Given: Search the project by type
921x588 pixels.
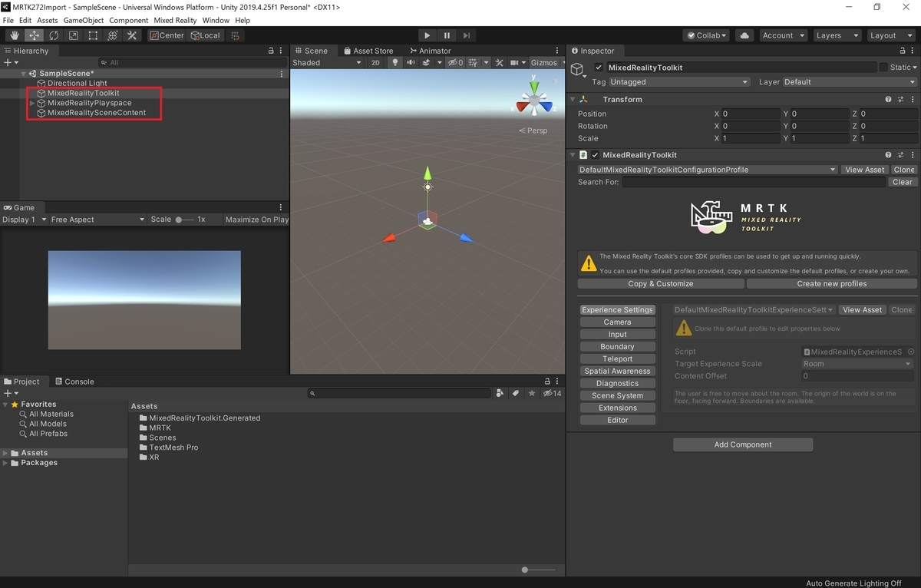Looking at the screenshot, I should [500, 393].
